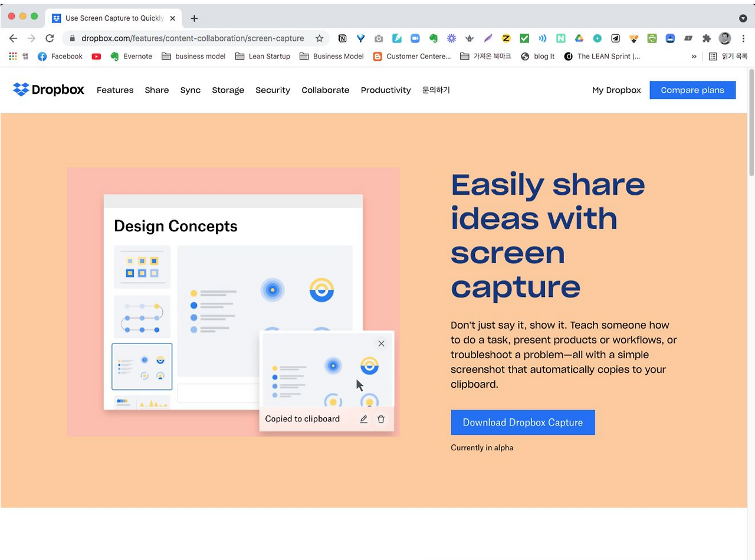Screen dimensions: 755x560
Task: Open the 읽기 목록 reading list
Action: coord(728,57)
